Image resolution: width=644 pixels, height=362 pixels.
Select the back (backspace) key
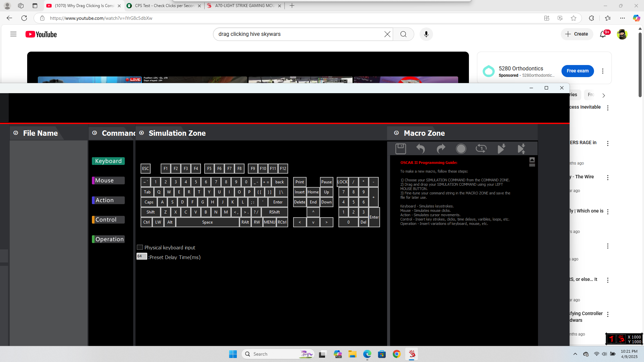click(279, 182)
